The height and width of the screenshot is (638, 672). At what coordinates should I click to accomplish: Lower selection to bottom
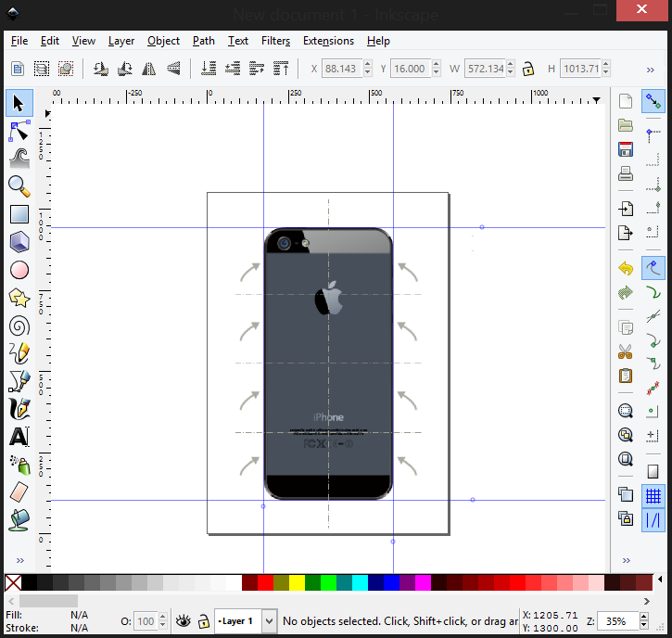click(x=209, y=69)
